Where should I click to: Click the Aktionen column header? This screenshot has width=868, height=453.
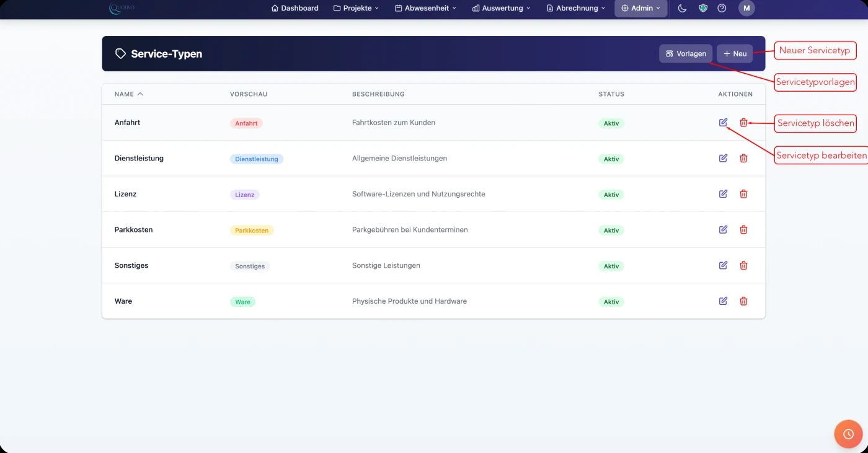tap(735, 94)
